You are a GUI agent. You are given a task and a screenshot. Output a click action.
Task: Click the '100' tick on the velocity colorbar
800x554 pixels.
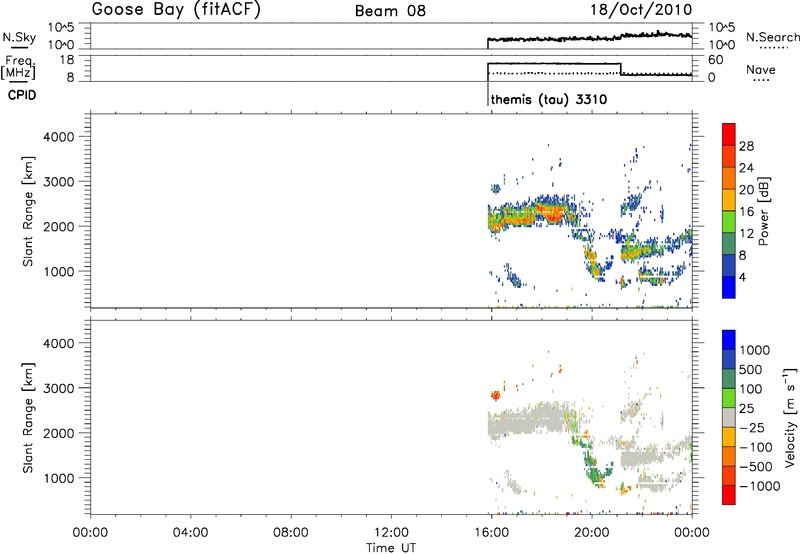pos(751,389)
